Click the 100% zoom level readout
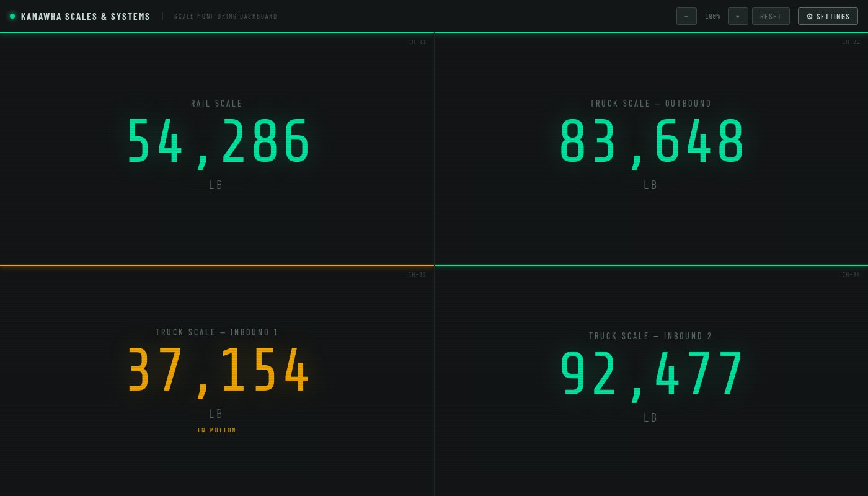This screenshot has height=496, width=868. click(712, 16)
